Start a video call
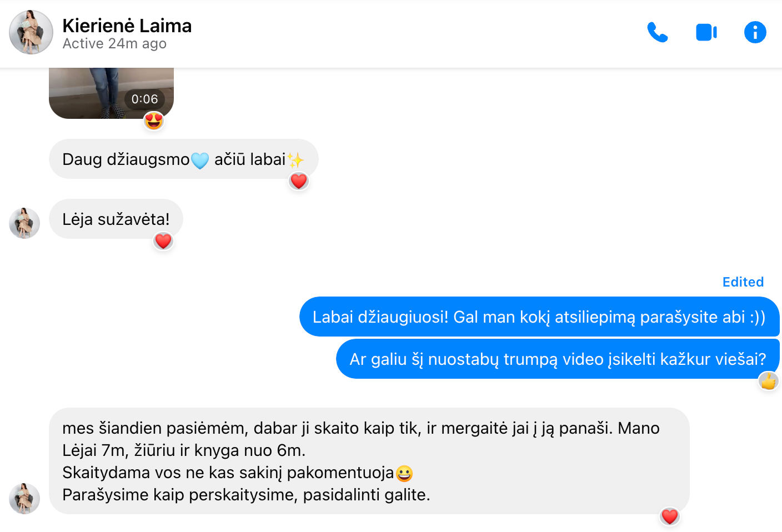Viewport: 782px width, 532px height. pyautogui.click(x=706, y=33)
